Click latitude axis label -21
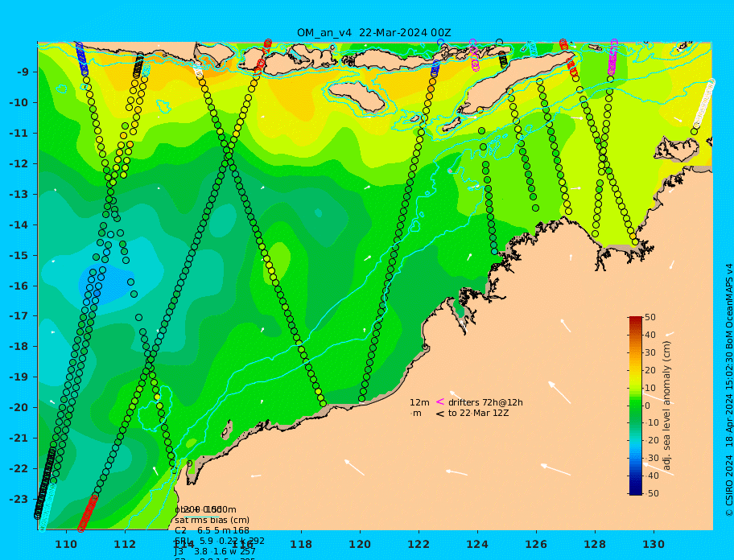This screenshot has width=734, height=560. tap(19, 438)
